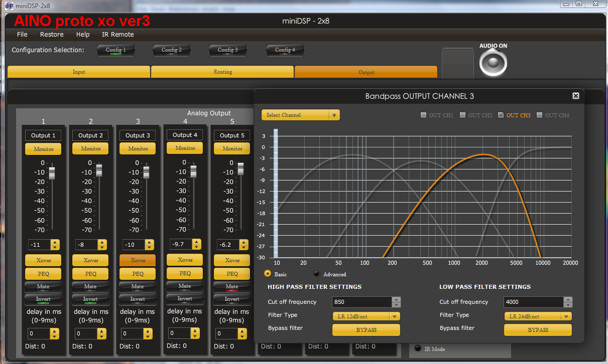This screenshot has height=364, width=608.
Task: Click Output 1 delay stepper
Action: click(55, 333)
